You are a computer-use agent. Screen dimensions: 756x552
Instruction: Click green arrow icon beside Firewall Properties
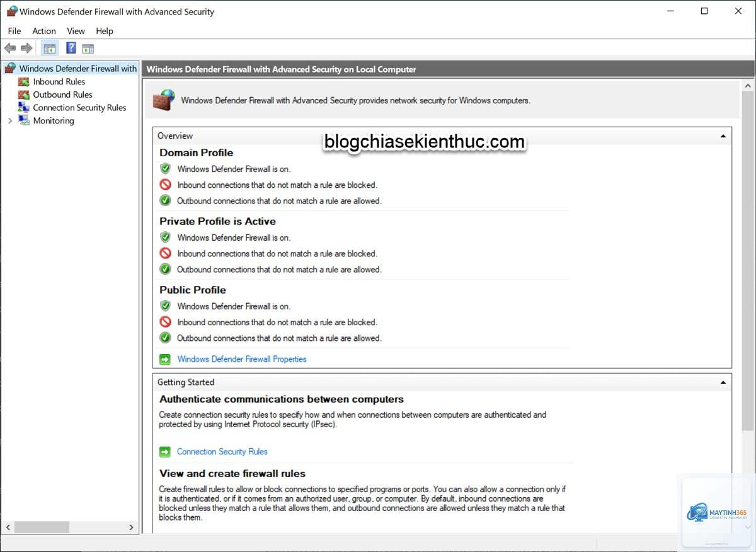165,359
